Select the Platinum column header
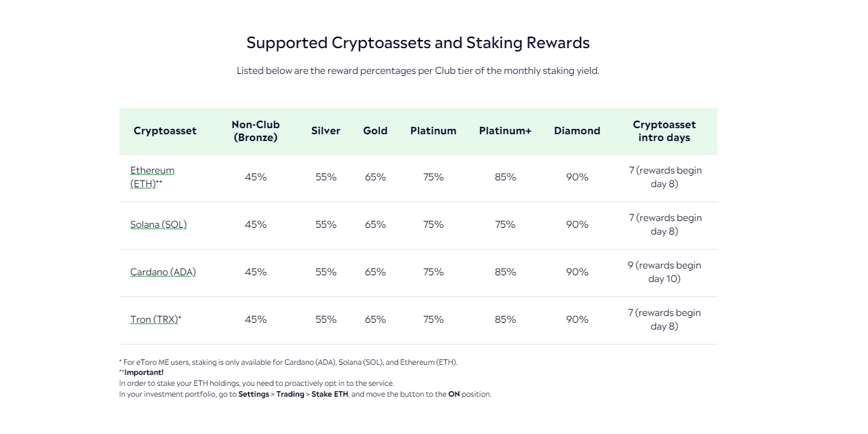868x434 pixels. pos(433,131)
